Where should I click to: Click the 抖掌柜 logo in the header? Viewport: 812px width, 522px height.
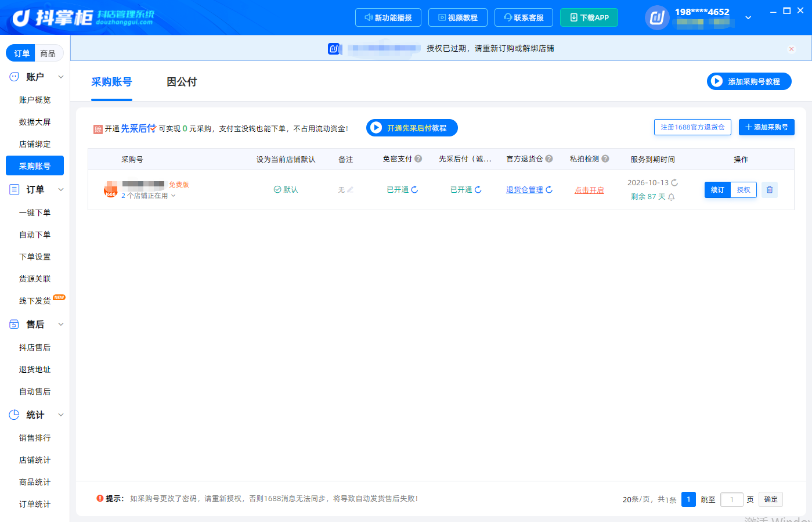84,17
